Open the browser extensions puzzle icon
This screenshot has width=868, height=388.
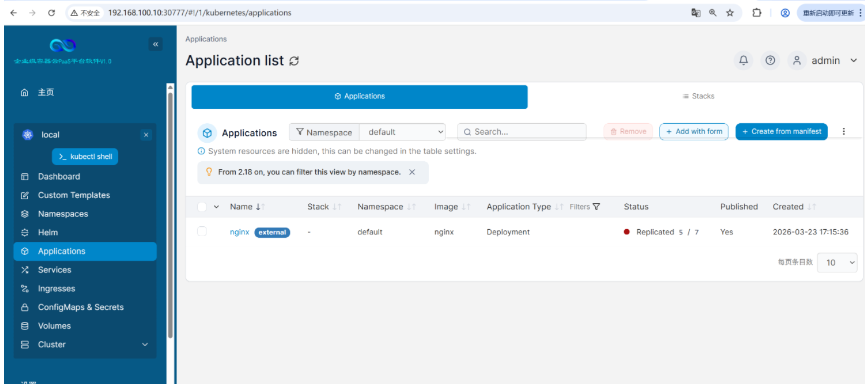(x=757, y=13)
